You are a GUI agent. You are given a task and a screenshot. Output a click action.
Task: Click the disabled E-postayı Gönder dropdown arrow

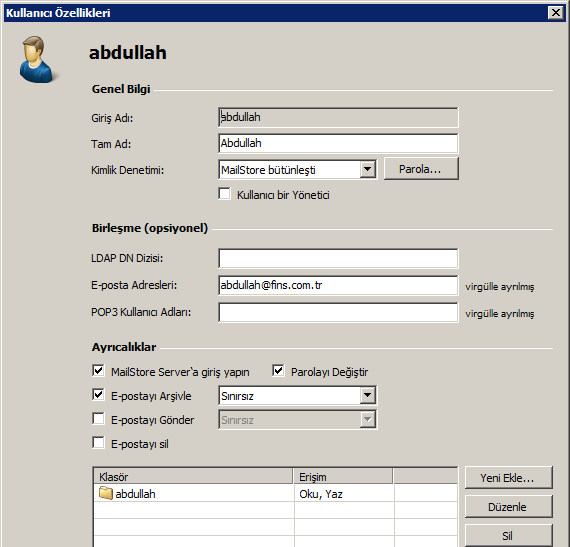coord(368,419)
